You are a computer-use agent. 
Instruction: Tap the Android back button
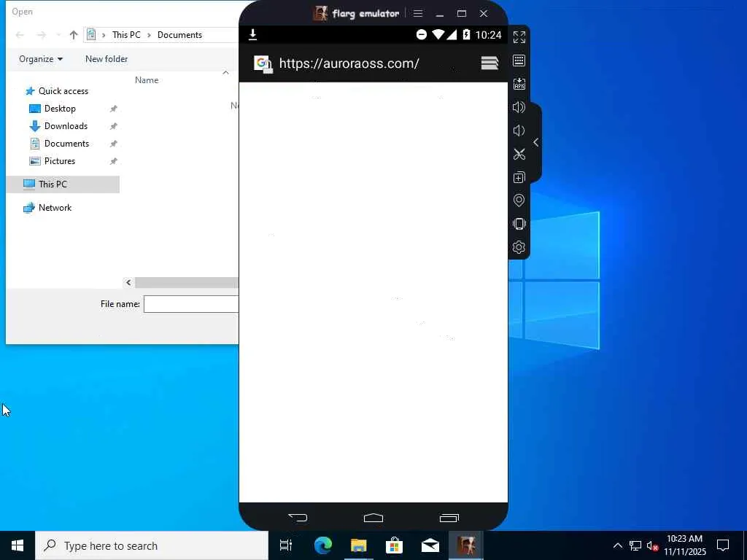coord(298,517)
